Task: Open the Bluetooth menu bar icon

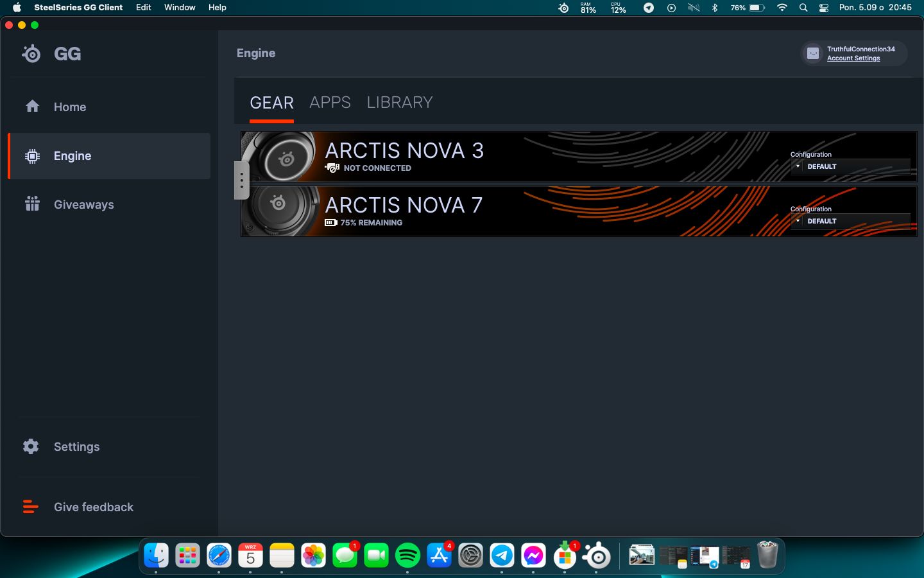Action: 715,8
